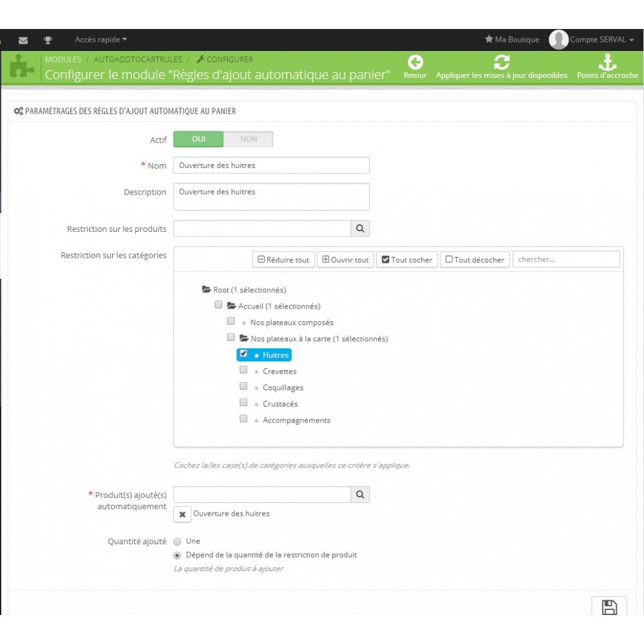Check the Accompagnements category checkbox
This screenshot has width=644, height=644.
pyautogui.click(x=243, y=419)
